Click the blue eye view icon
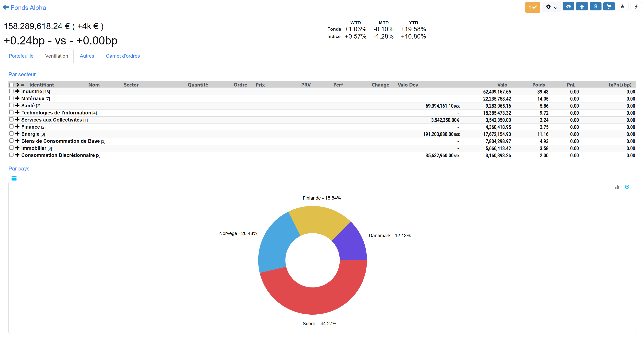Screen dimensions: 644x338 click(568, 7)
